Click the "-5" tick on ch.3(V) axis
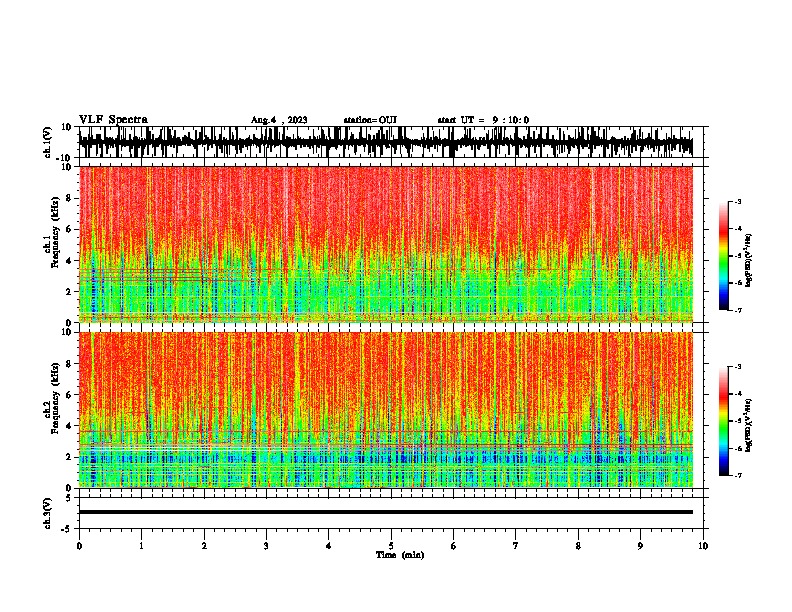This screenshot has height=612, width=792. click(x=67, y=529)
